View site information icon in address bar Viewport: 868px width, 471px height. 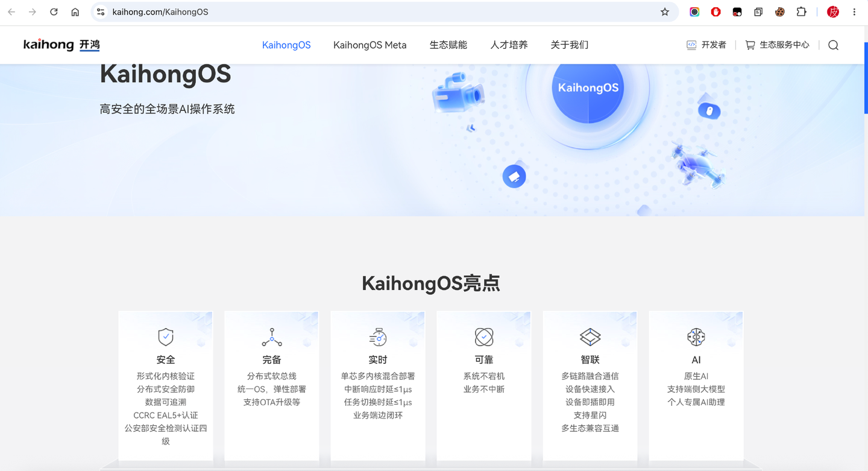tap(101, 12)
